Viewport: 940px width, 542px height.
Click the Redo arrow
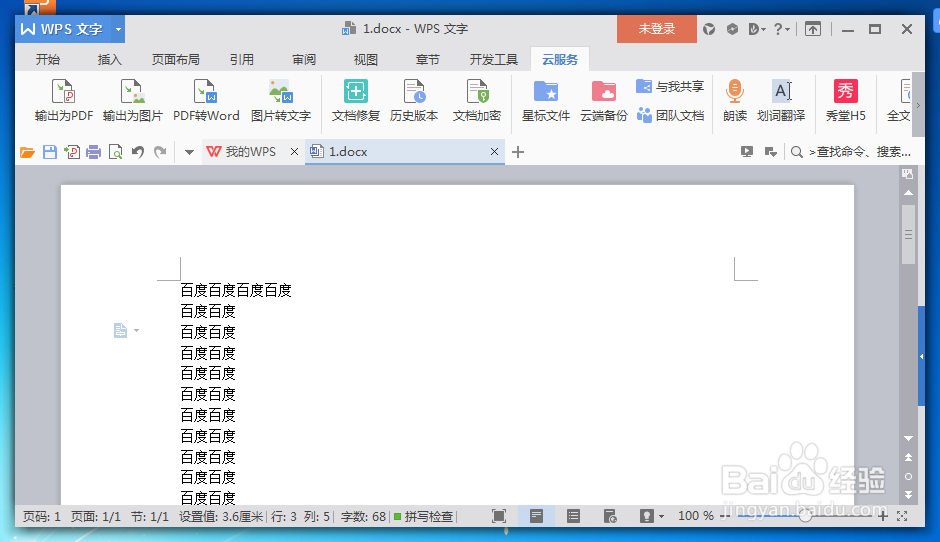coord(160,152)
